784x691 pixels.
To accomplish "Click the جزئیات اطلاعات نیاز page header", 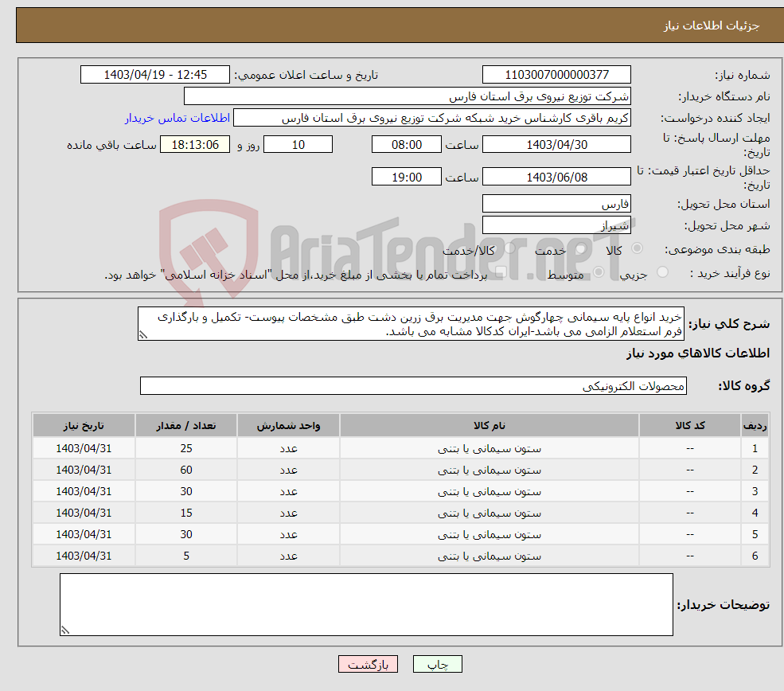I will pyautogui.click(x=712, y=25).
